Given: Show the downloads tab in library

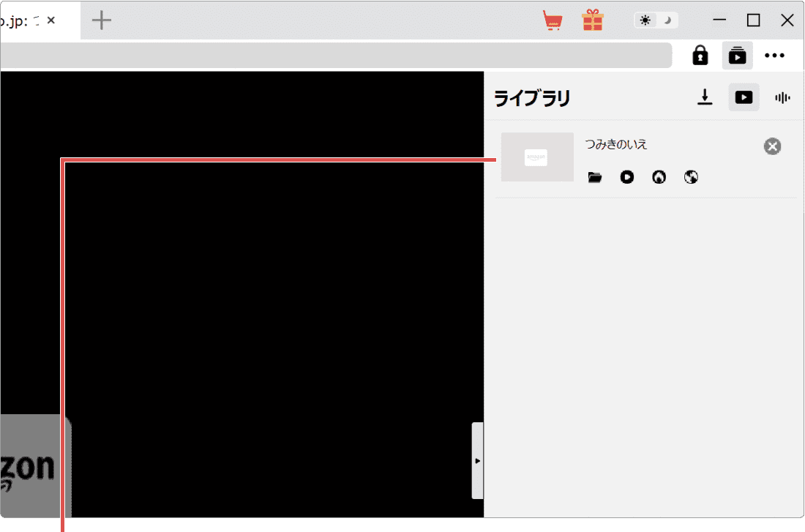Looking at the screenshot, I should (x=705, y=97).
